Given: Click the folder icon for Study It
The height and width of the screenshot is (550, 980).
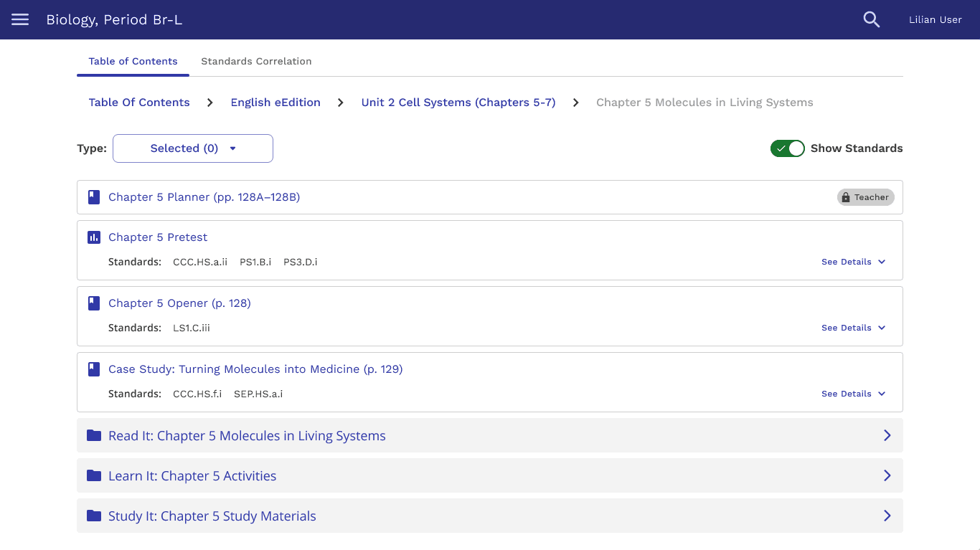Looking at the screenshot, I should tap(94, 516).
